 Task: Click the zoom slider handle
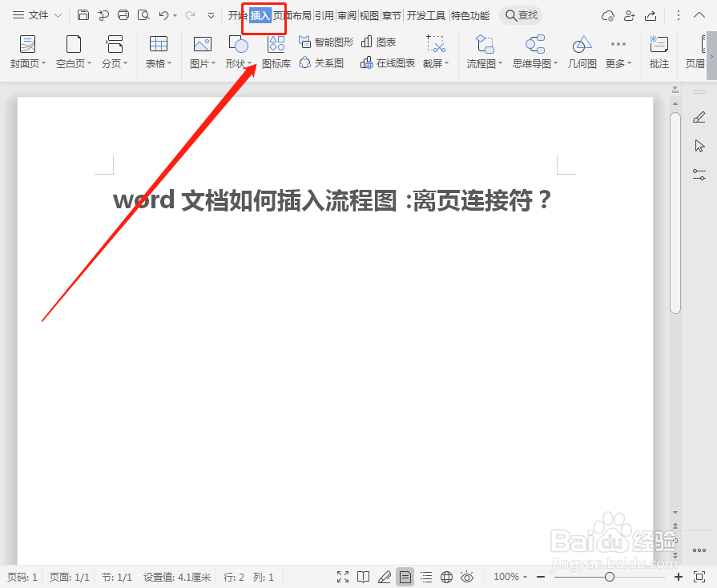(610, 577)
